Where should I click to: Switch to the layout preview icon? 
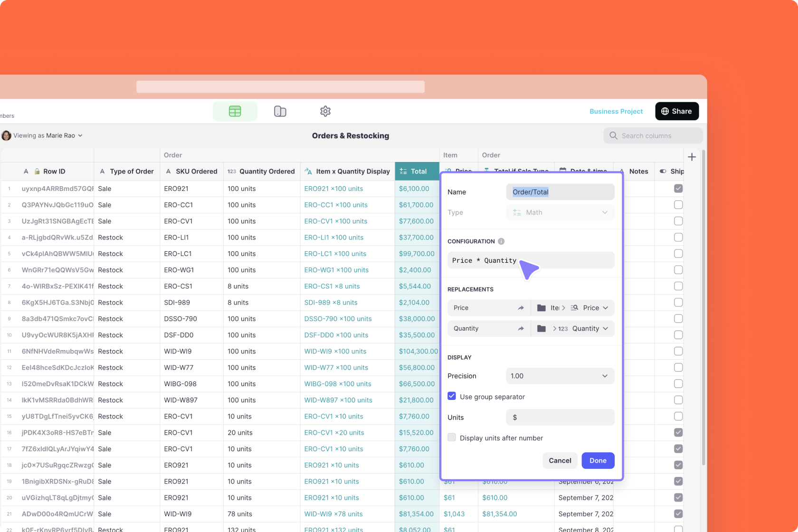point(280,111)
